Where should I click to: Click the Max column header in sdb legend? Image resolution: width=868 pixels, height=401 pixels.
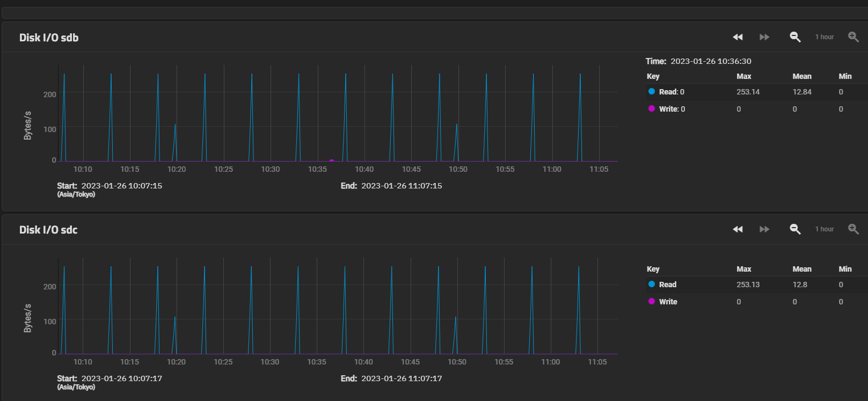[x=744, y=76]
